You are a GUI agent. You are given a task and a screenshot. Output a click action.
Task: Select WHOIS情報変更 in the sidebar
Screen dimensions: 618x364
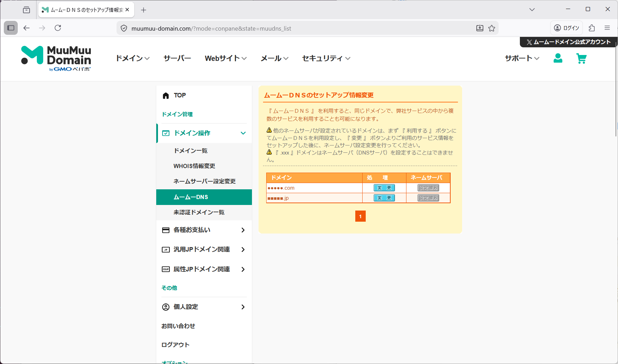click(204, 166)
